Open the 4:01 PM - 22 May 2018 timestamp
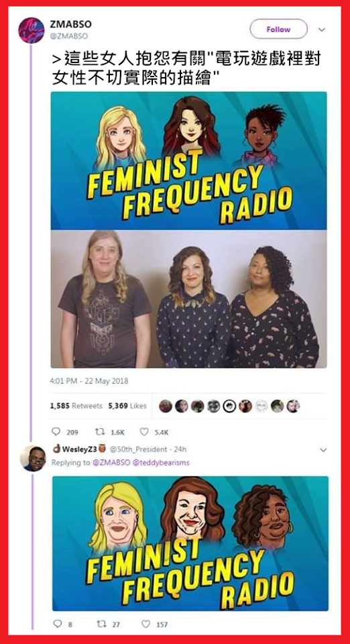 tap(89, 381)
